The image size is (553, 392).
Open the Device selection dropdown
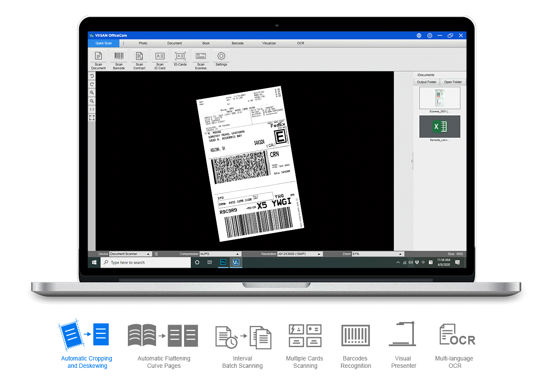(148, 253)
